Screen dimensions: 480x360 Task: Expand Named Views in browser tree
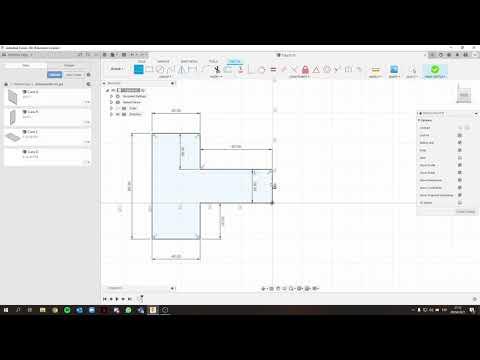[111, 102]
